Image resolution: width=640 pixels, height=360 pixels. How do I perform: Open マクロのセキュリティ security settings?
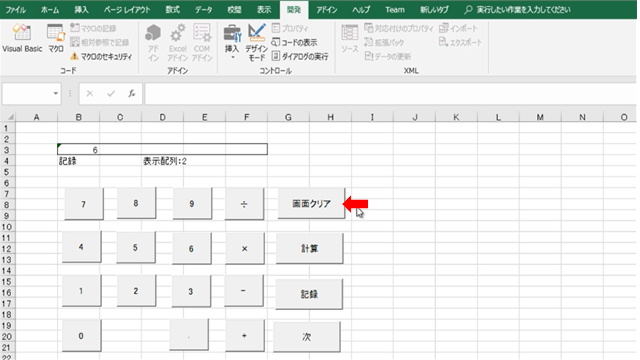point(101,57)
